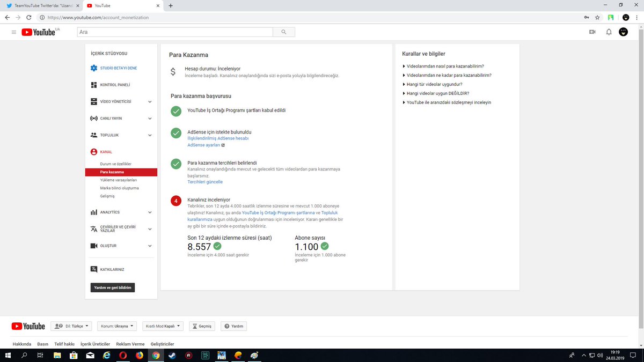Reload the page

click(30, 17)
